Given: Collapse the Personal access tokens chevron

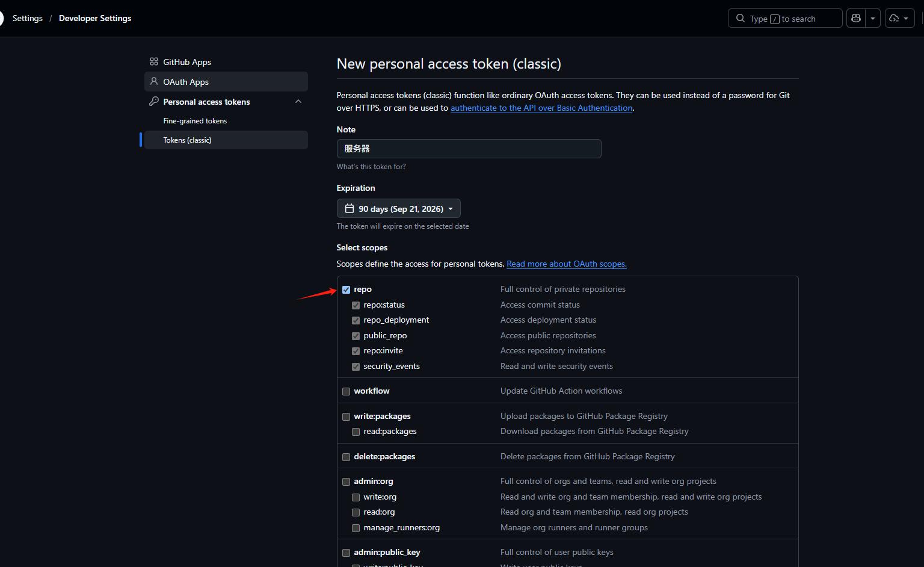Looking at the screenshot, I should pyautogui.click(x=298, y=101).
